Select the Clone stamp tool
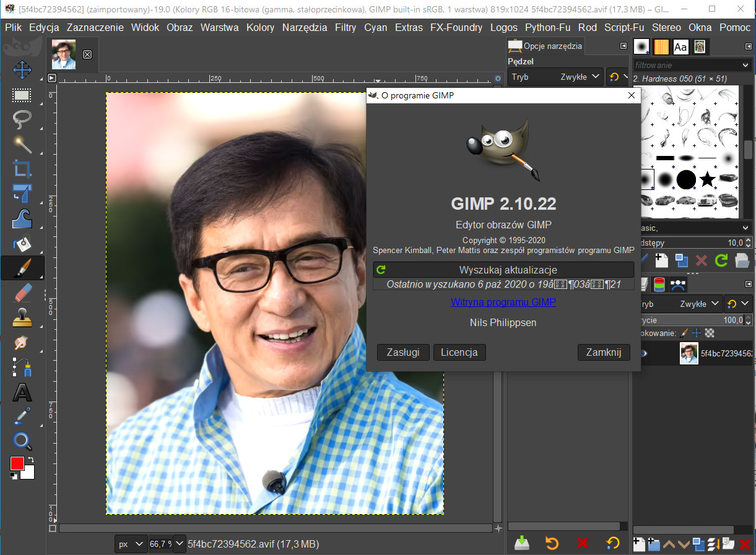This screenshot has height=555, width=756. 22,318
